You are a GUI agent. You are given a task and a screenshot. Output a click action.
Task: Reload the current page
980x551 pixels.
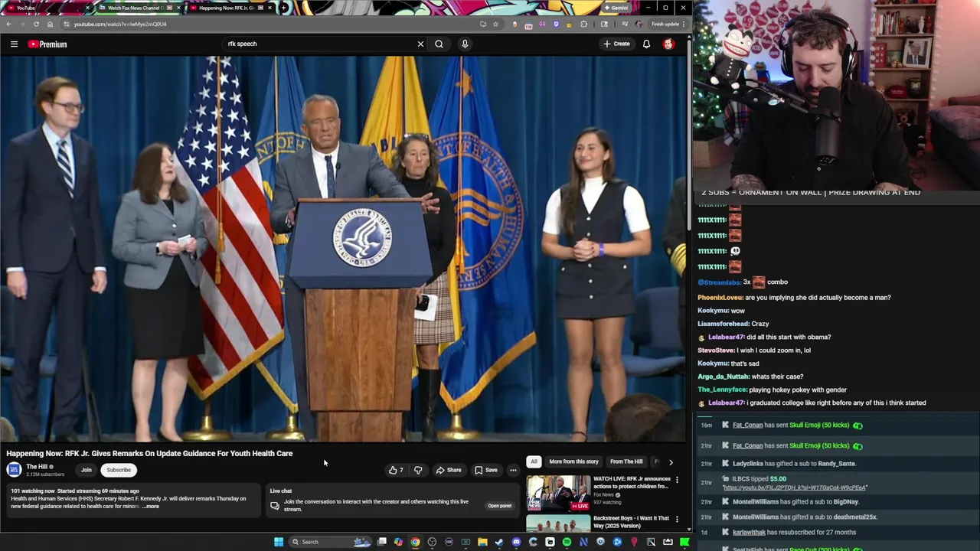(36, 24)
